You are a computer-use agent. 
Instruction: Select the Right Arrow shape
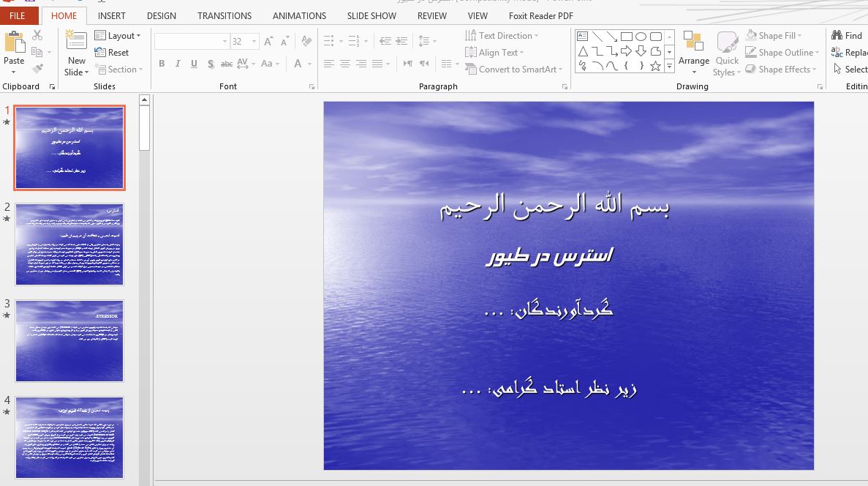(626, 51)
